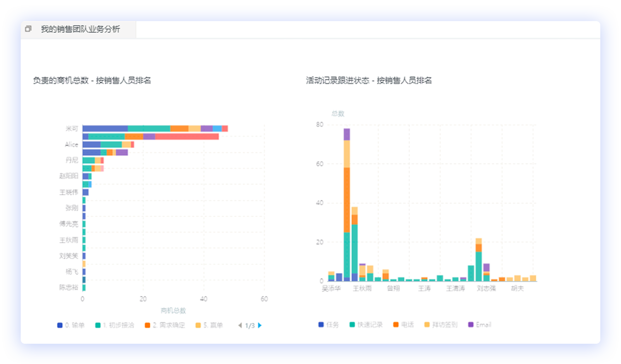Toggle the Email legend series

click(x=479, y=325)
